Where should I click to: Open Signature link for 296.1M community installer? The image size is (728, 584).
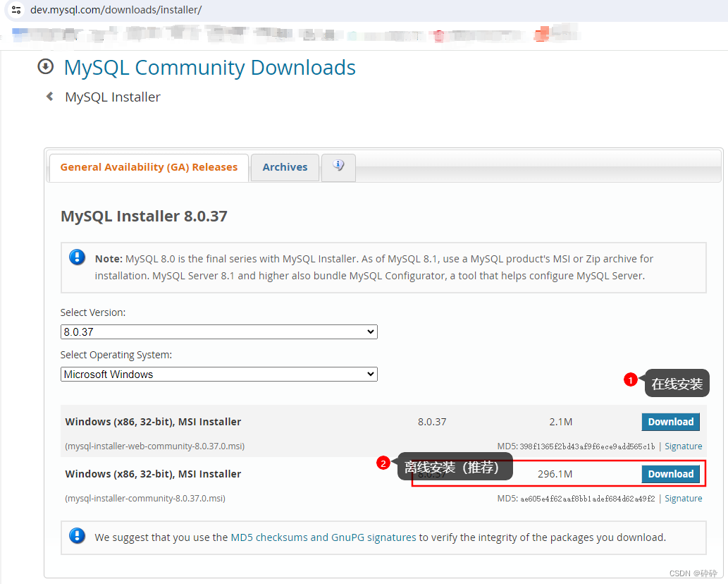(683, 498)
